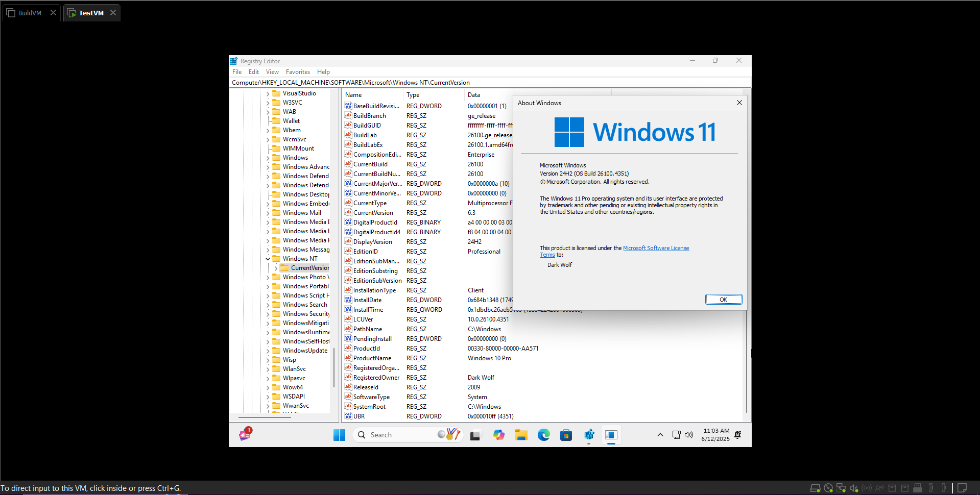Select the InstallDate value row
This screenshot has width=980, height=495.
point(428,300)
